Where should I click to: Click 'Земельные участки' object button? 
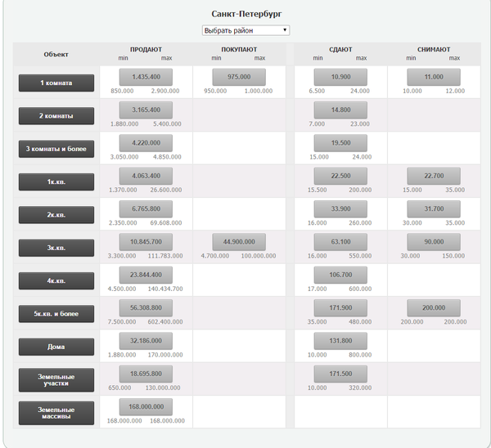(x=56, y=379)
